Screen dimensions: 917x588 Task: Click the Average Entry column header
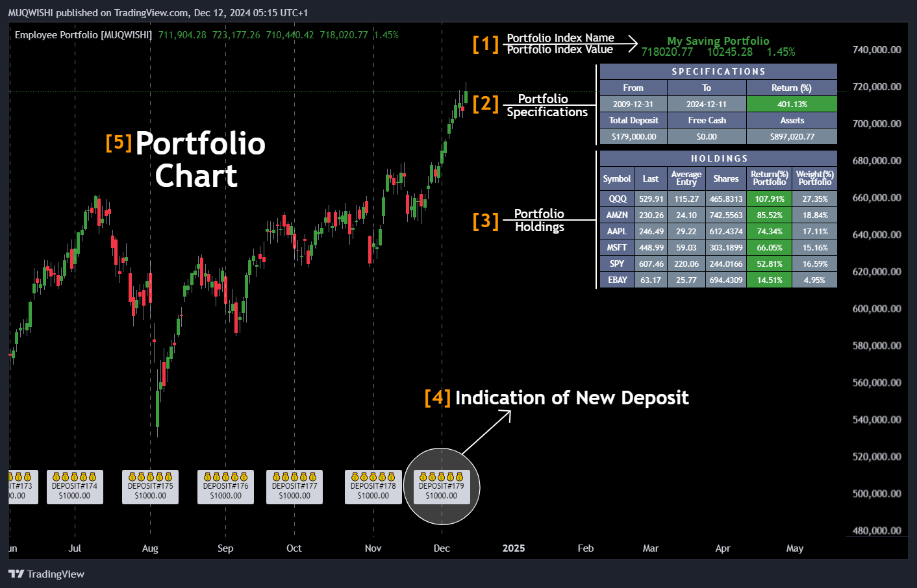tap(686, 178)
